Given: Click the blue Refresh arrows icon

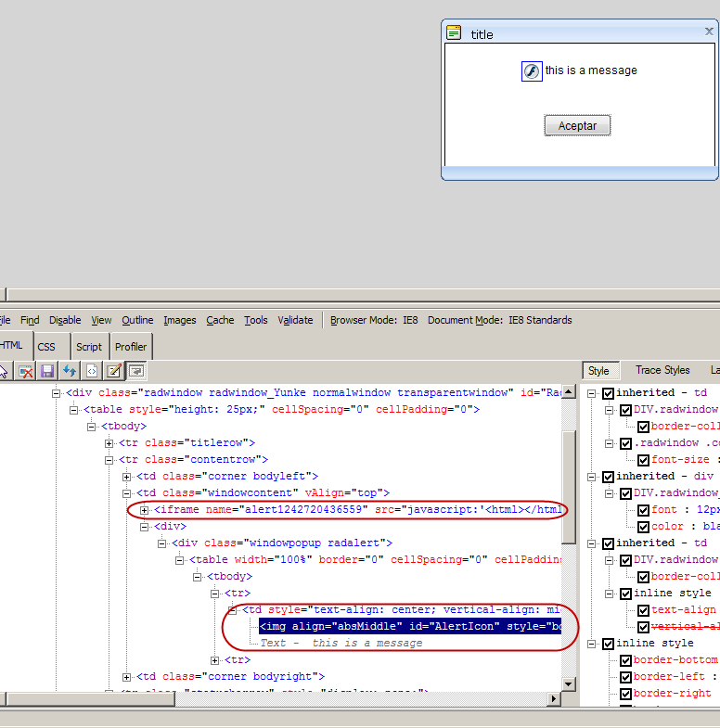Looking at the screenshot, I should [70, 371].
